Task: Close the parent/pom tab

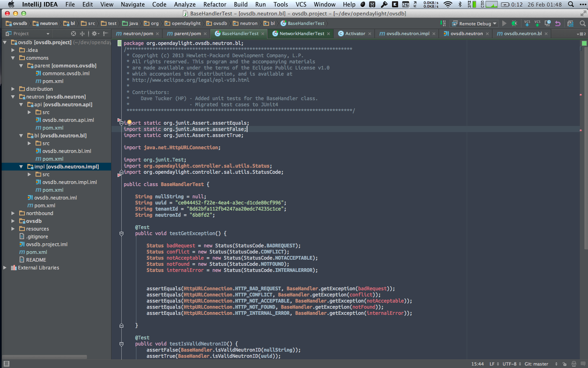Action: click(205, 34)
